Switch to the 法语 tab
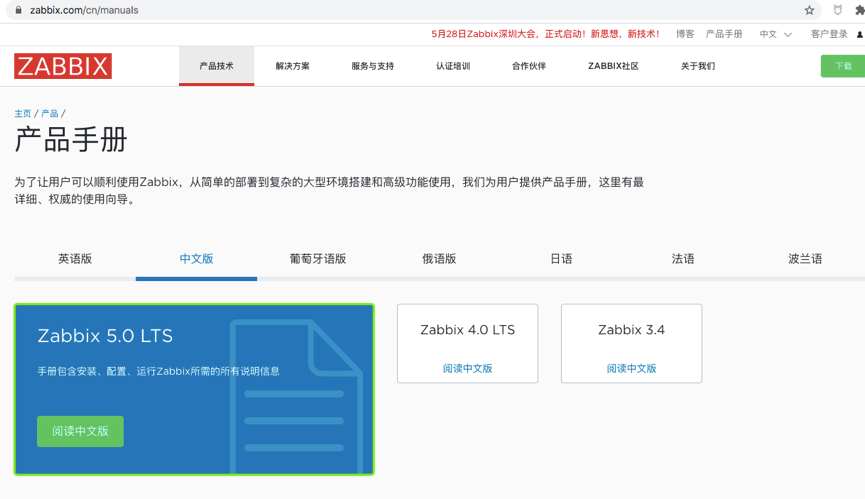 click(x=683, y=259)
